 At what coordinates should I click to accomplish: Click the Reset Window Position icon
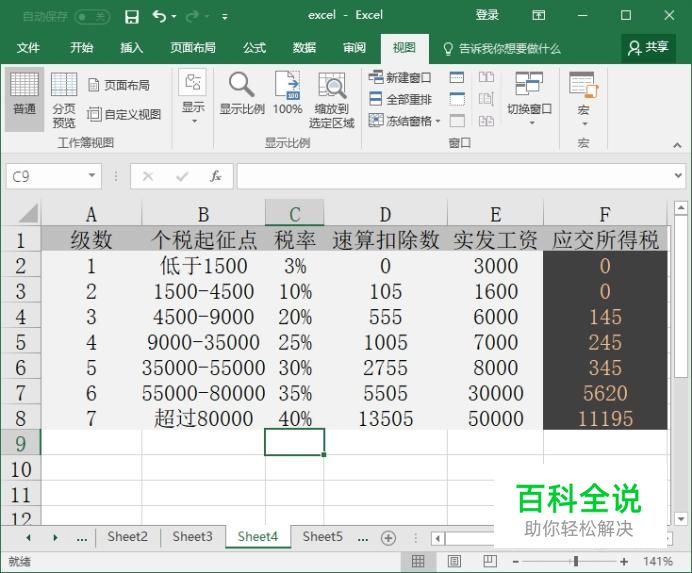(x=486, y=121)
